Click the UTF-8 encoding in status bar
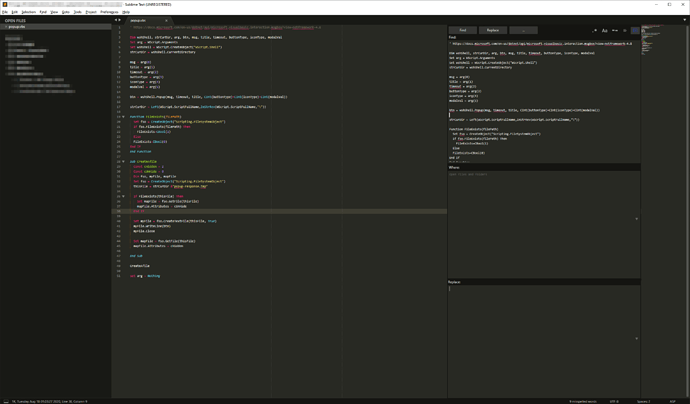The image size is (690, 404). coord(614,401)
